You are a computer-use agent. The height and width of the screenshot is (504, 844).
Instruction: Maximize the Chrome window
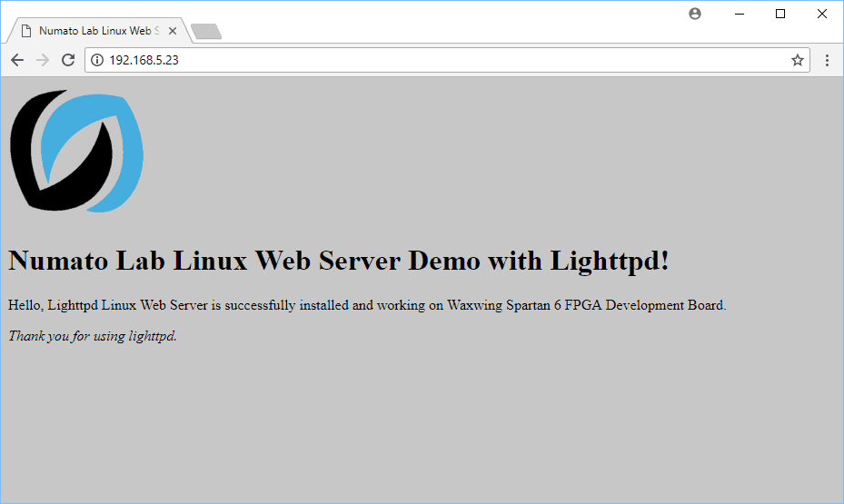[780, 14]
